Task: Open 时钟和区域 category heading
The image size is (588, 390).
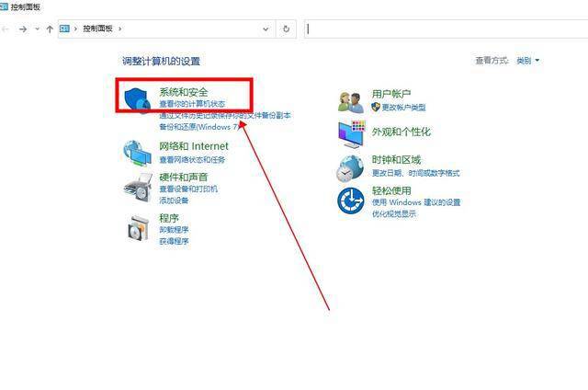Action: 396,159
